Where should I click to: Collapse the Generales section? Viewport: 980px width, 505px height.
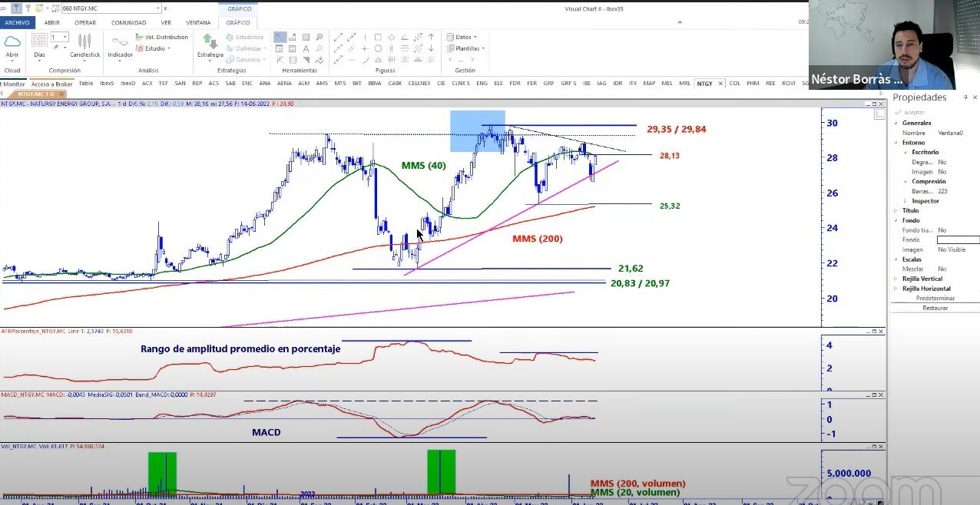896,123
